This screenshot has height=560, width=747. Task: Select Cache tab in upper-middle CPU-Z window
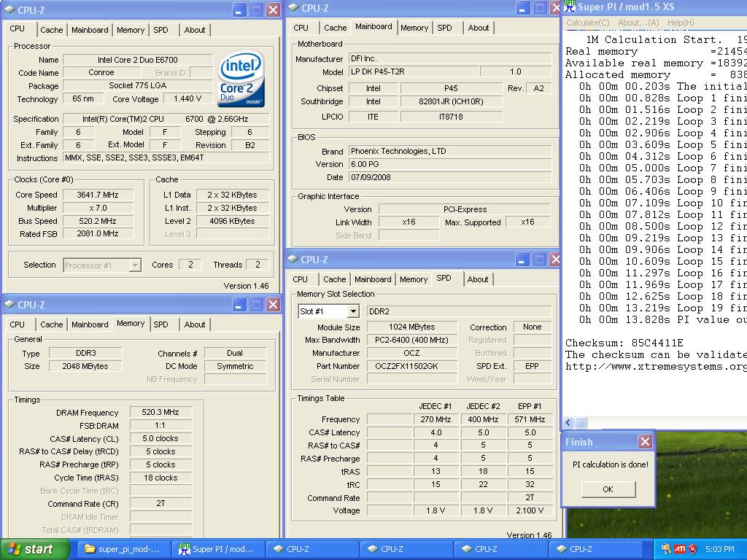tap(336, 28)
